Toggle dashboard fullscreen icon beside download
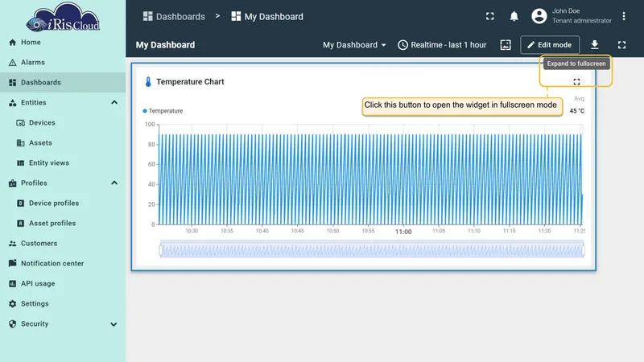This screenshot has width=644, height=362. pyautogui.click(x=621, y=45)
